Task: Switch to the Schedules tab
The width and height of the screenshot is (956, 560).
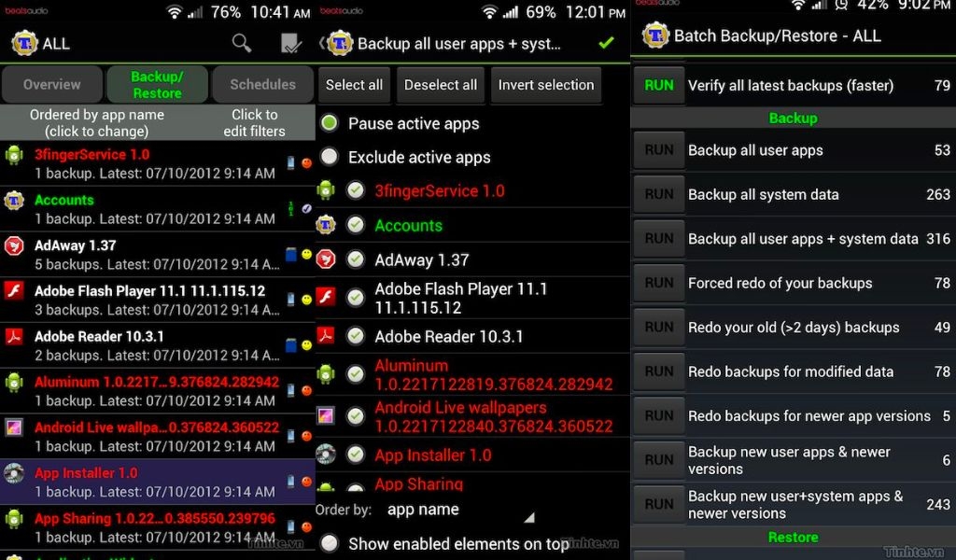Action: [262, 85]
